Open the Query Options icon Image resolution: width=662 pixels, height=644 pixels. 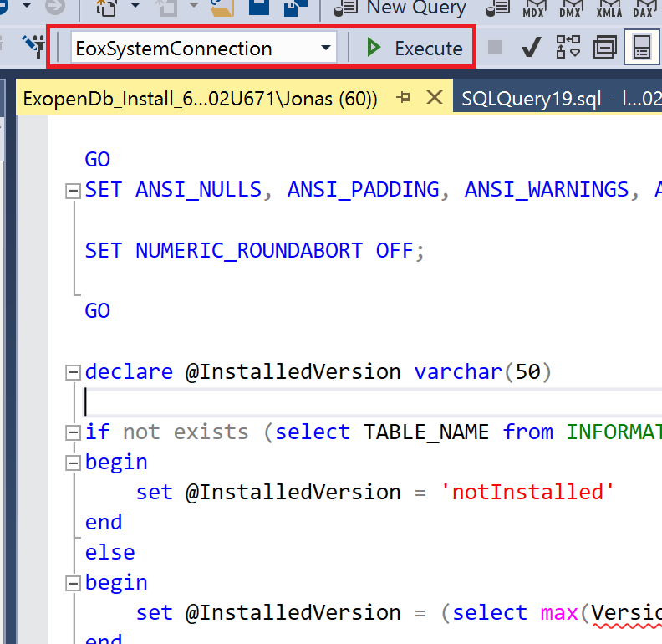click(x=604, y=49)
